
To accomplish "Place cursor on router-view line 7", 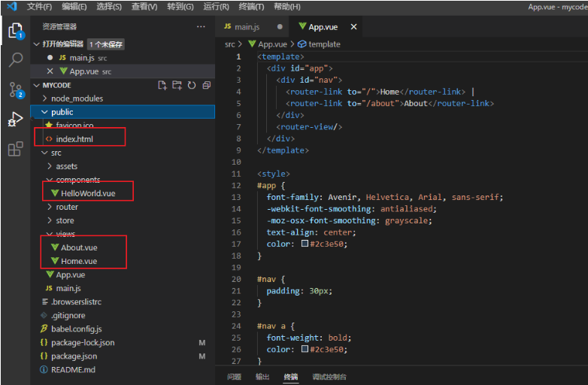I will 309,127.
